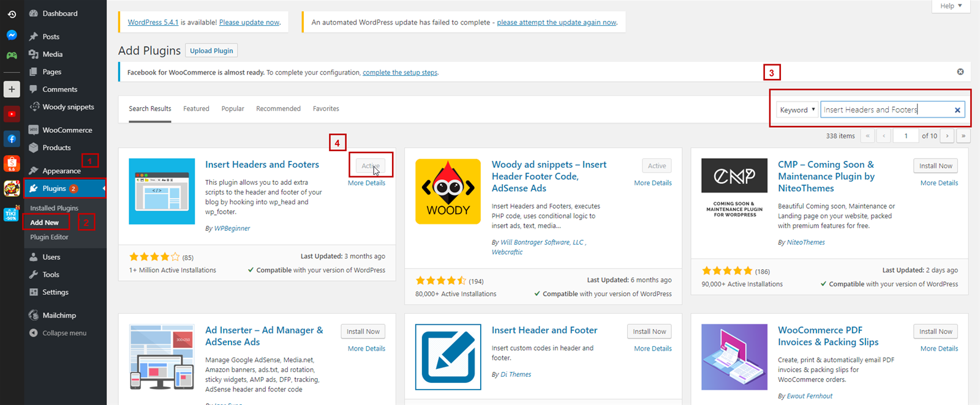Go to next page of results

(947, 136)
